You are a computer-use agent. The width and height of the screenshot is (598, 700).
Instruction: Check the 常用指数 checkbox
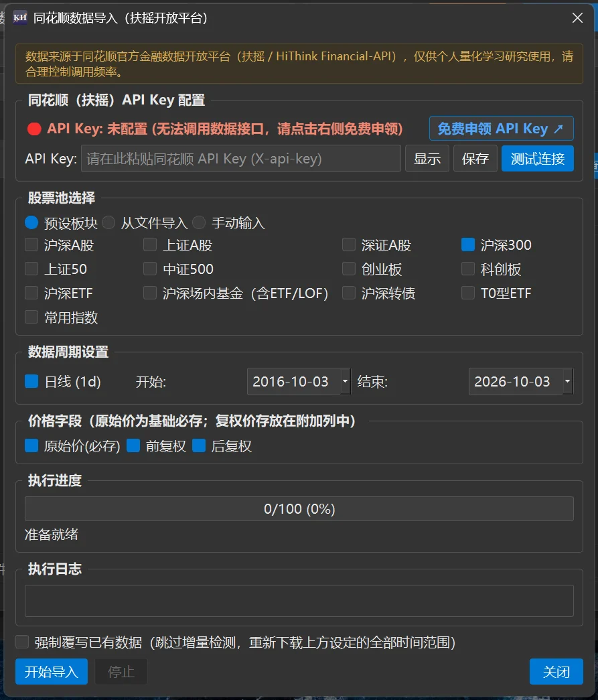[31, 317]
